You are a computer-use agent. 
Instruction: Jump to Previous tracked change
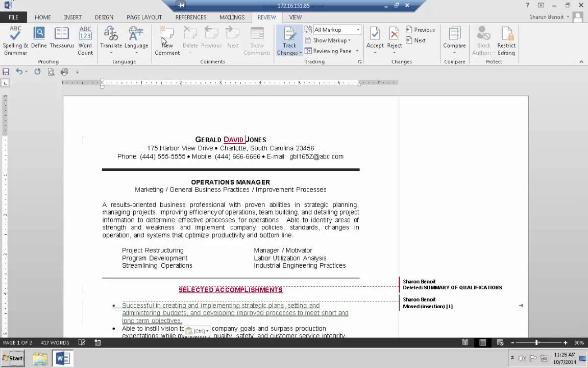point(421,30)
